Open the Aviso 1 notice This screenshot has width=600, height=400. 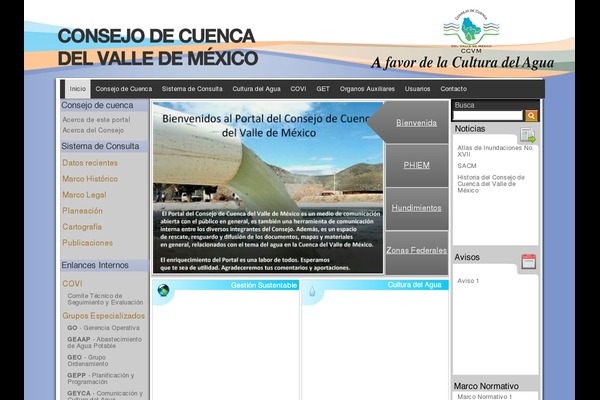[468, 281]
